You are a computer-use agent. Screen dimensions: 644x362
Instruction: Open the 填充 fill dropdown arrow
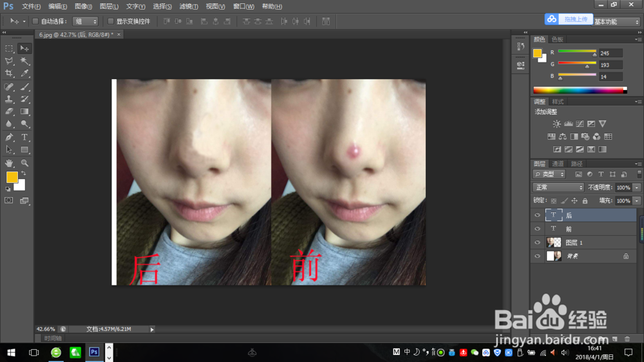click(x=637, y=201)
